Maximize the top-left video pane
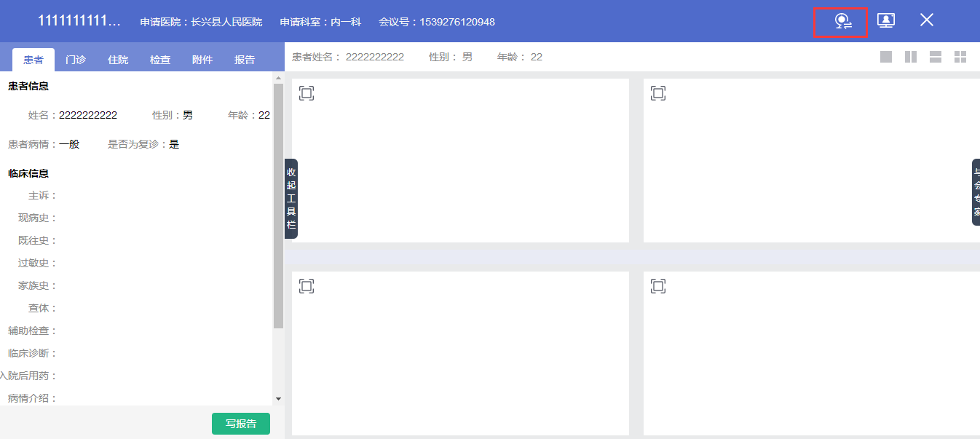The image size is (980, 439). 307,93
